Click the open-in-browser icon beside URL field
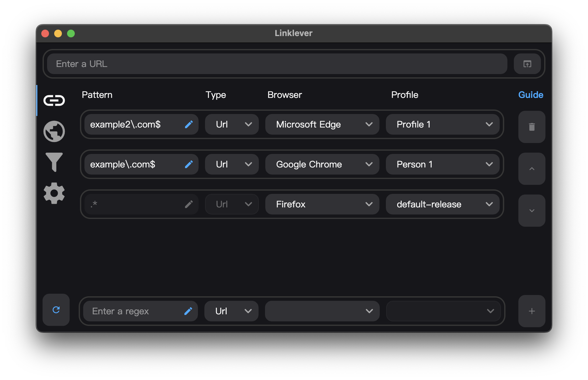 coord(527,64)
